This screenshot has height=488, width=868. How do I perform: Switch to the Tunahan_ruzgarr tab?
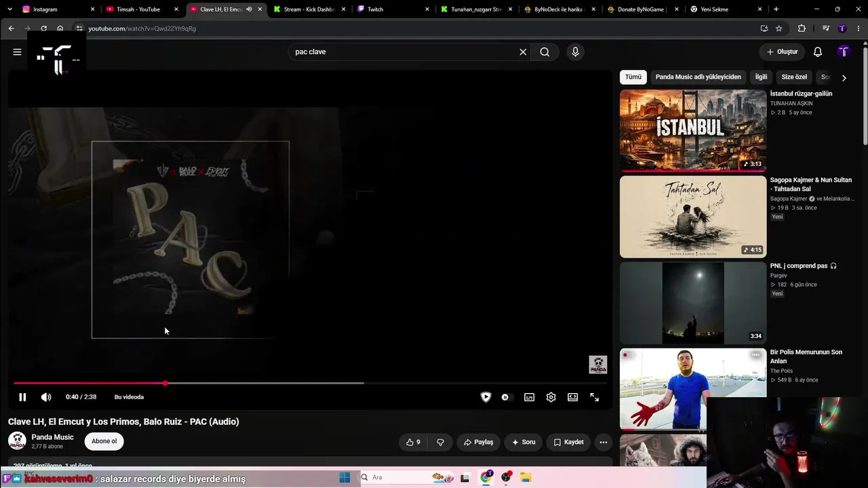476,9
